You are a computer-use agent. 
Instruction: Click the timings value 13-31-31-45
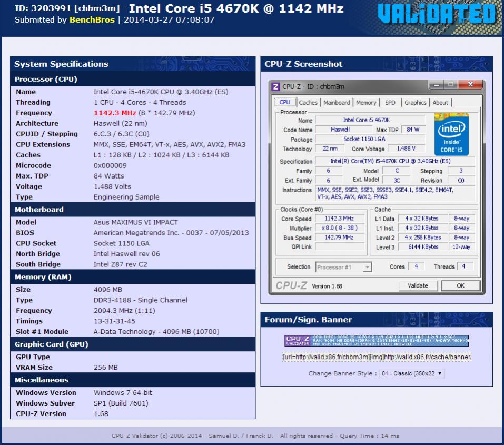pyautogui.click(x=114, y=321)
